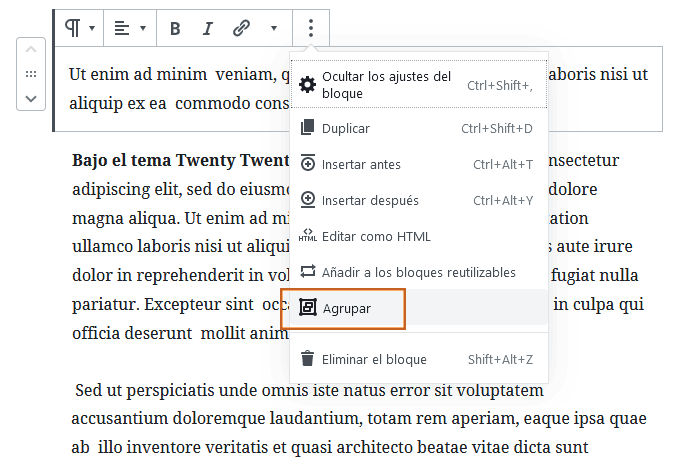This screenshot has width=681, height=461.
Task: Click the Bold formatting icon
Action: [x=176, y=28]
